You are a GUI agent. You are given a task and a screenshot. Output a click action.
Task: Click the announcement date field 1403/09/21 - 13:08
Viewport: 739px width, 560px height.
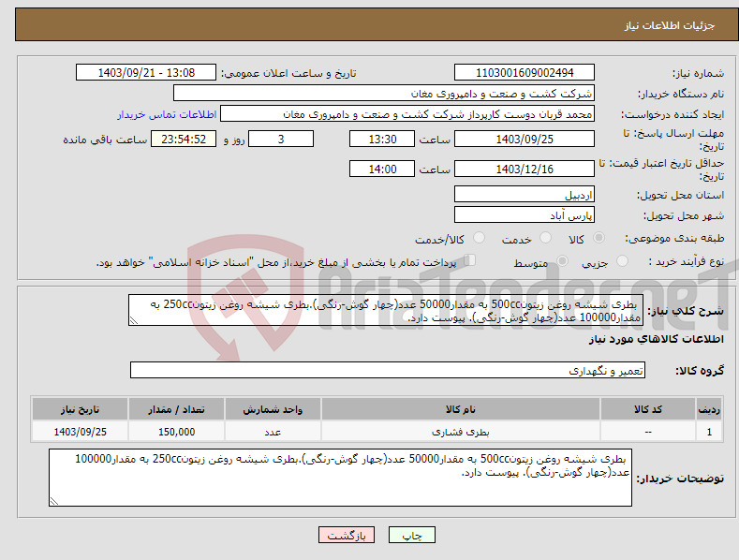point(145,73)
